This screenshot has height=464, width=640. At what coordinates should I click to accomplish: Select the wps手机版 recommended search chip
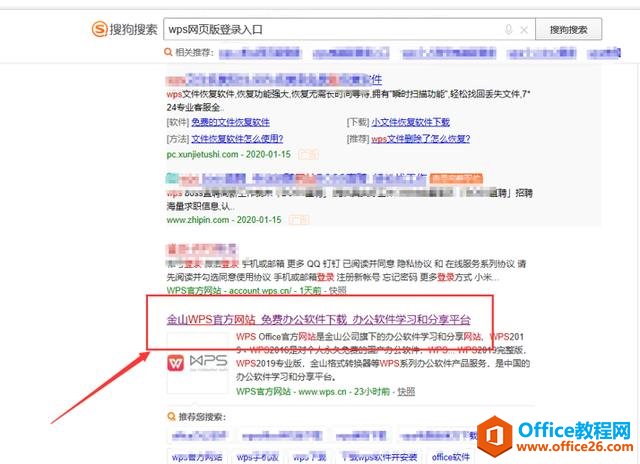(x=258, y=457)
